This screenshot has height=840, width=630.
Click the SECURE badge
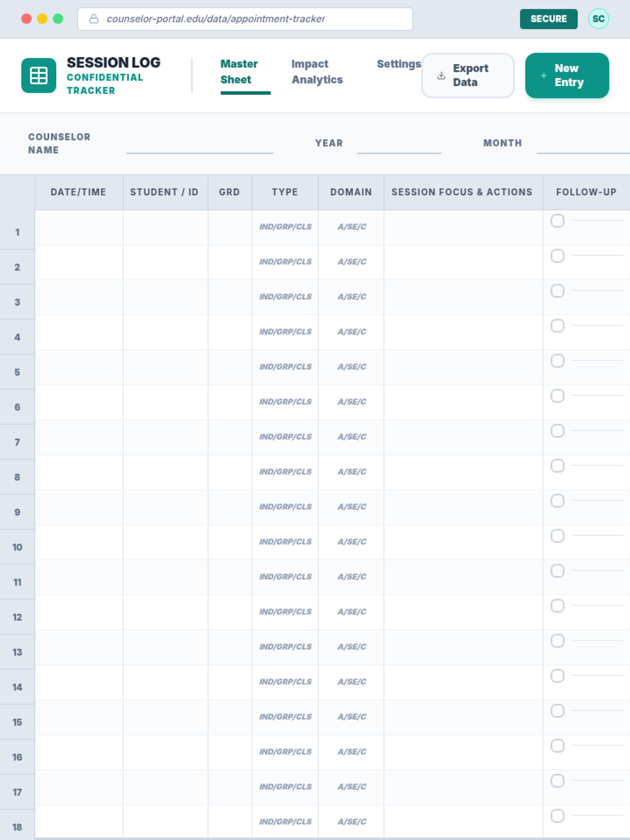[548, 19]
